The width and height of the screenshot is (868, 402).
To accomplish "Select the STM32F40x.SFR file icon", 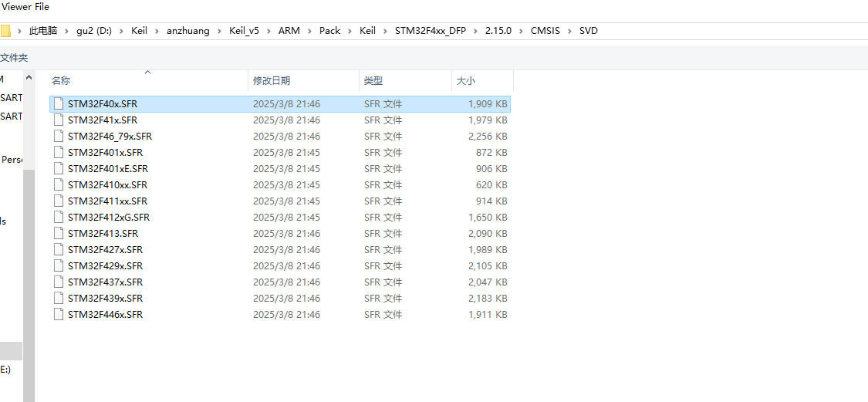I will pos(59,103).
